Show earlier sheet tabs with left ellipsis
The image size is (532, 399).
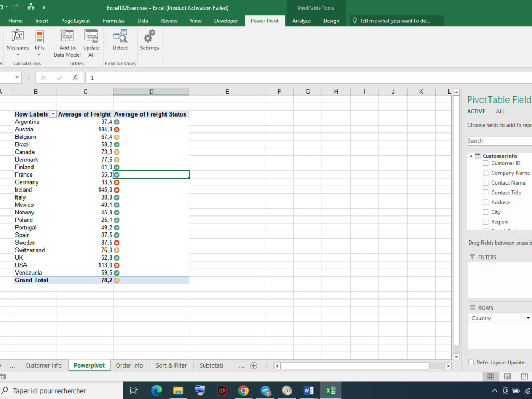pyautogui.click(x=12, y=366)
